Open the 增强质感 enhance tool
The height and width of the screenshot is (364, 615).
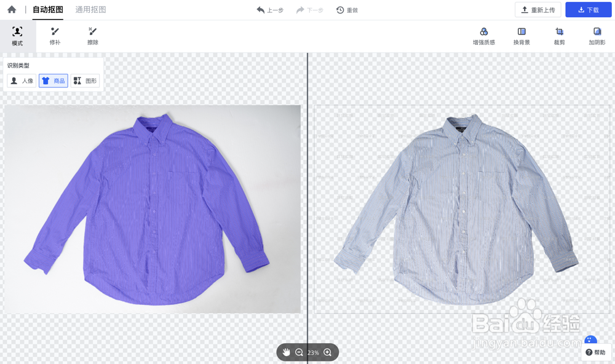coord(483,36)
